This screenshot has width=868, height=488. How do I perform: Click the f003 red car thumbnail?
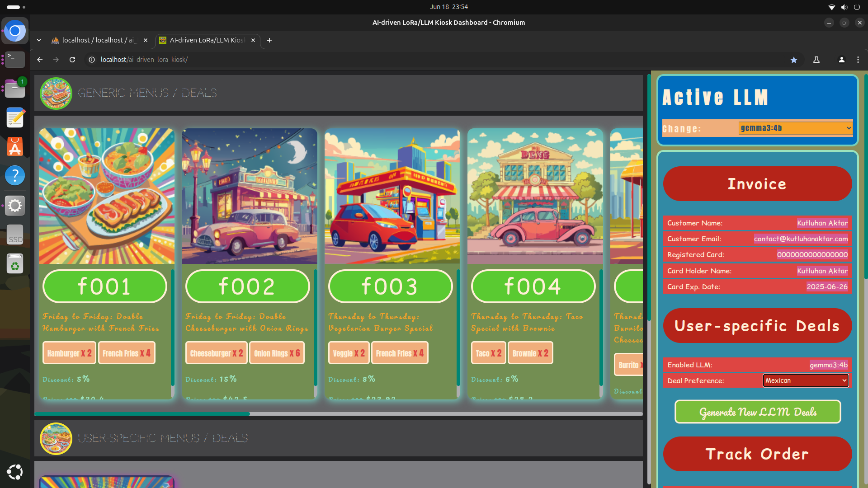(392, 196)
